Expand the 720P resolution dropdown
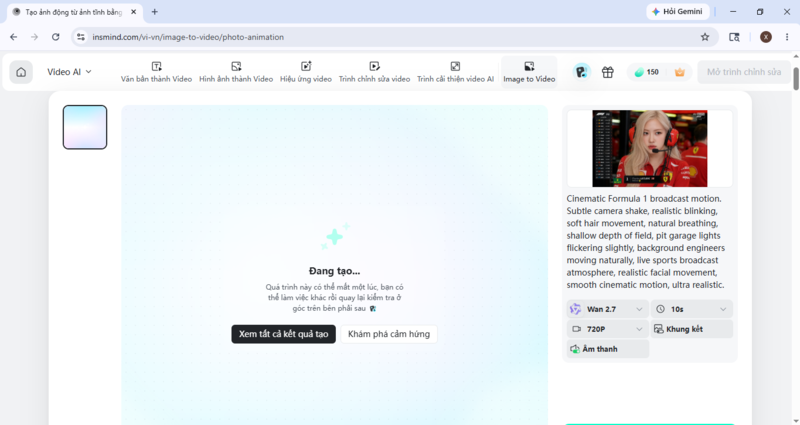The height and width of the screenshot is (425, 800). [608, 329]
